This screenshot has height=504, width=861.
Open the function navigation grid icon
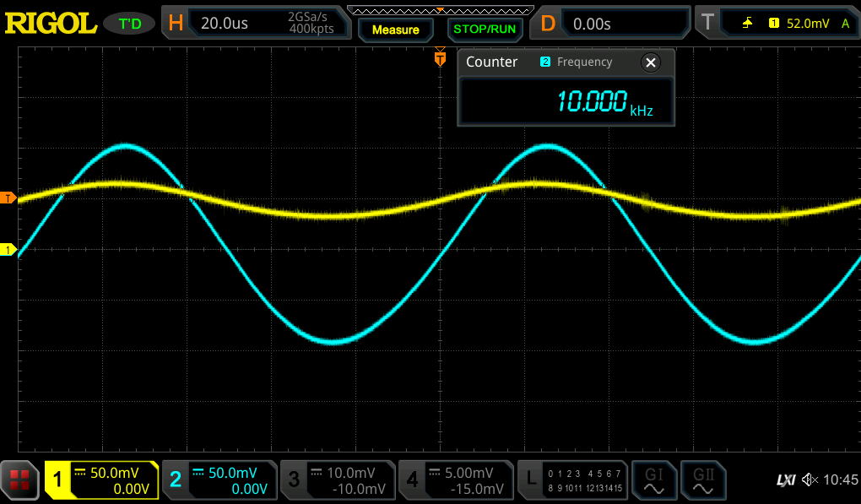(x=19, y=480)
